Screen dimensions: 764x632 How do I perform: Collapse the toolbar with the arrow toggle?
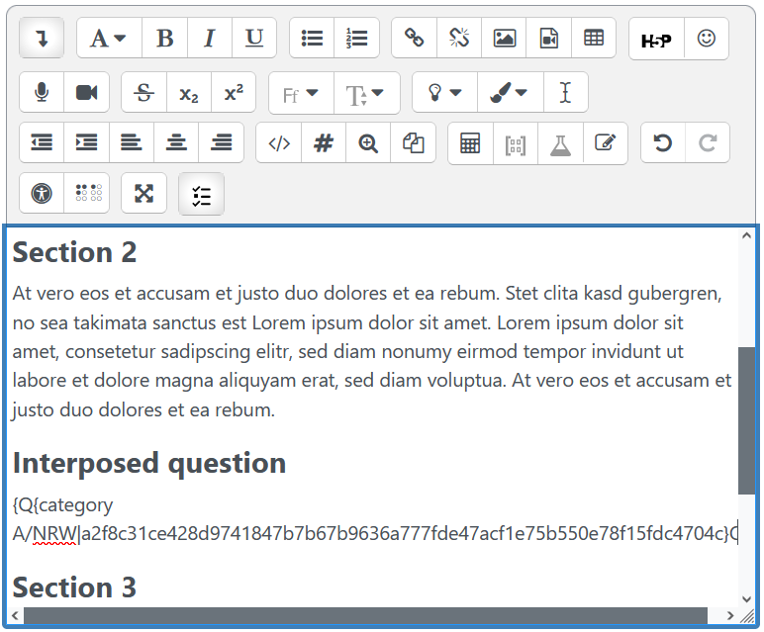pos(42,39)
